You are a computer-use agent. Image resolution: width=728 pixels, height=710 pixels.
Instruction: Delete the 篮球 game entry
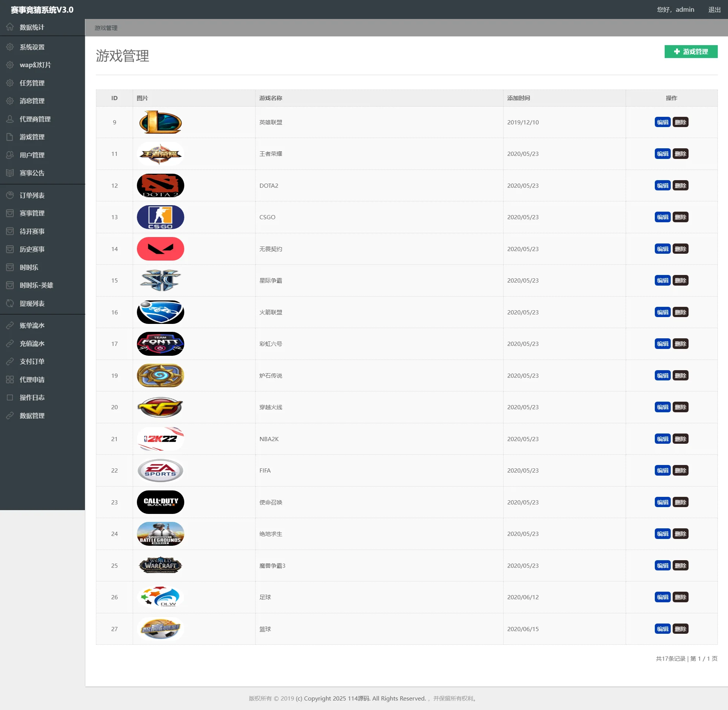[680, 629]
